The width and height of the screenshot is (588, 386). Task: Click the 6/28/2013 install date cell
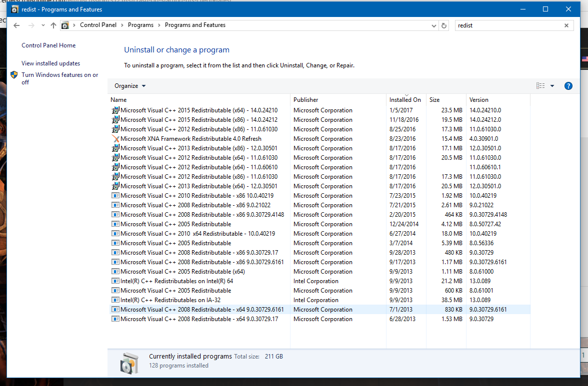(402, 319)
